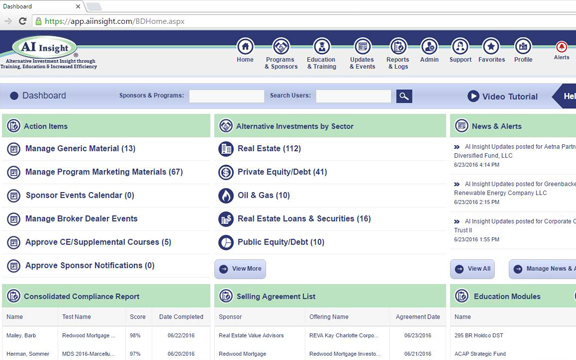This screenshot has height=360, width=576.
Task: Click the Private Equity/Debt sector icon
Action: pos(226,172)
